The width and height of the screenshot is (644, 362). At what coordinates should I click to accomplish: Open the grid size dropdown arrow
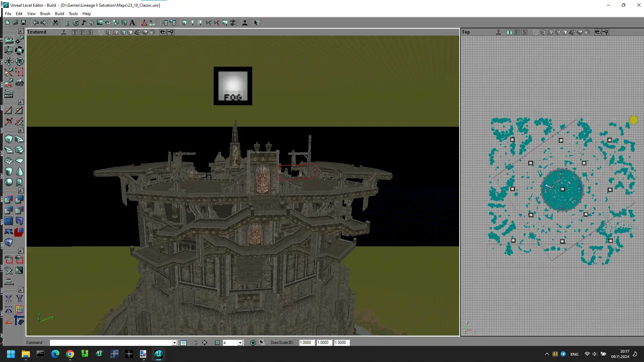[240, 343]
